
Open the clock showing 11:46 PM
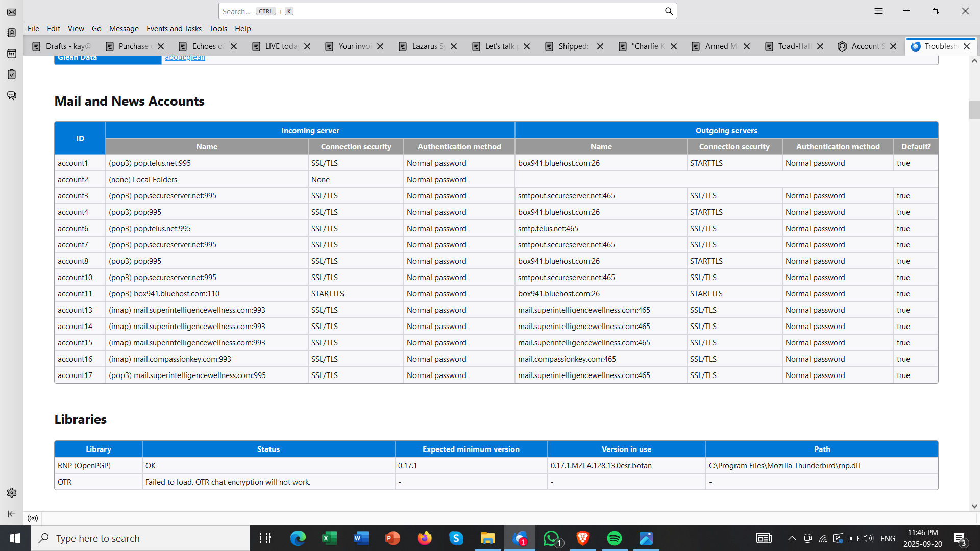[923, 538]
